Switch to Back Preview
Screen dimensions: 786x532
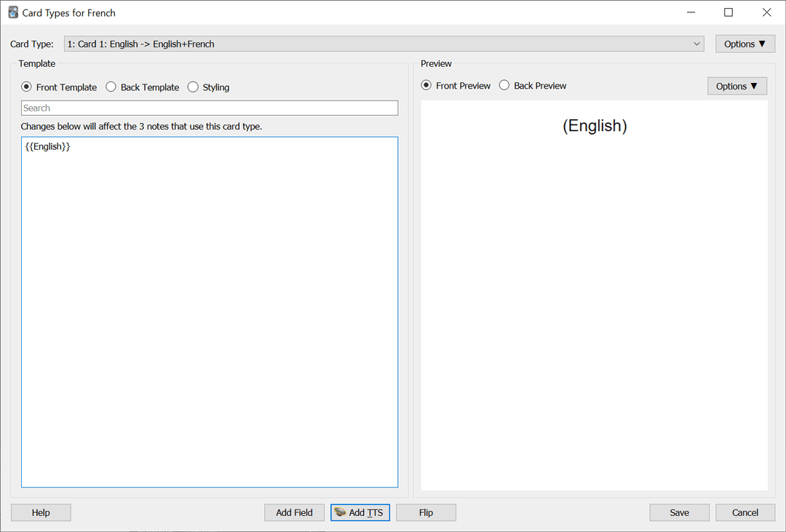pos(504,85)
